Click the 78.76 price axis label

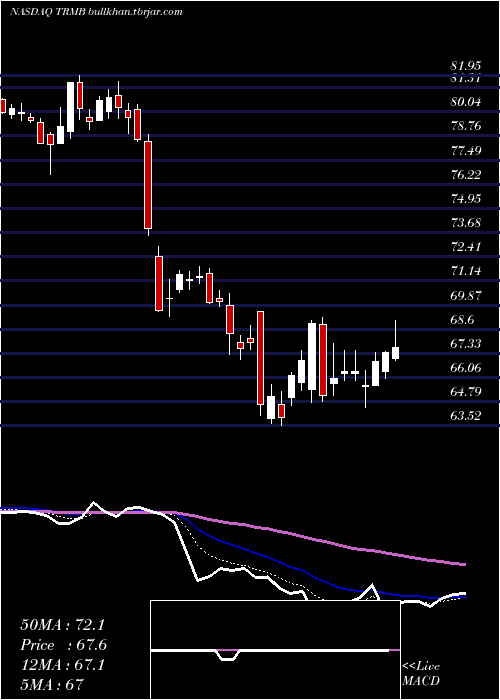coord(466,126)
